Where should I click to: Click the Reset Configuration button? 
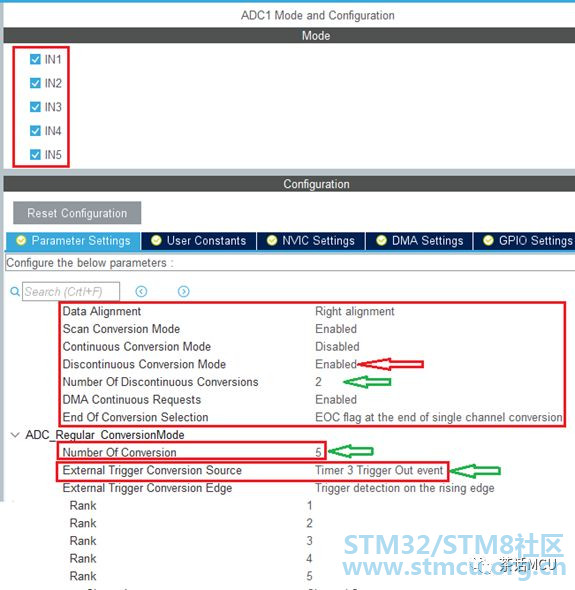point(77,213)
